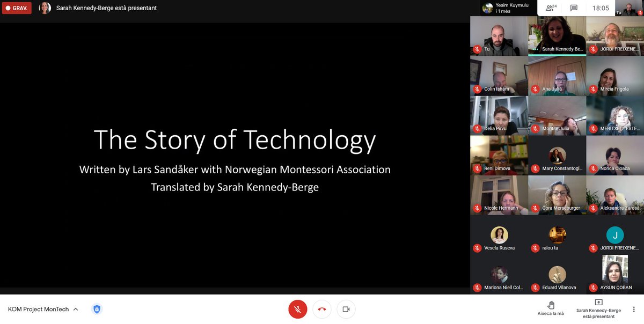Select MERITXELL ESTE... video tile
This screenshot has width=644, height=324.
[x=615, y=115]
